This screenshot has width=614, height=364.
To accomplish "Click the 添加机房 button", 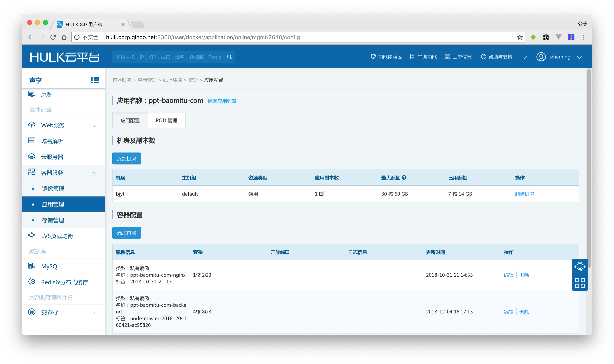I will (126, 159).
